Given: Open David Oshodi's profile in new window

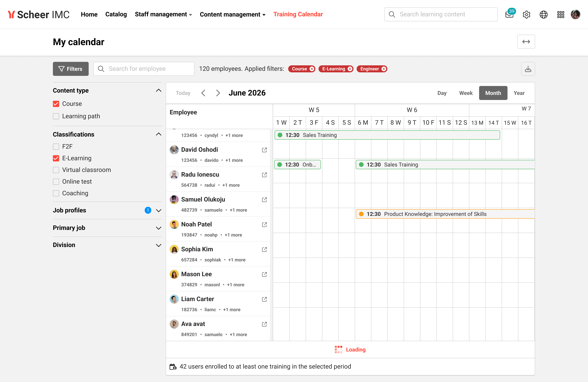Looking at the screenshot, I should point(264,150).
